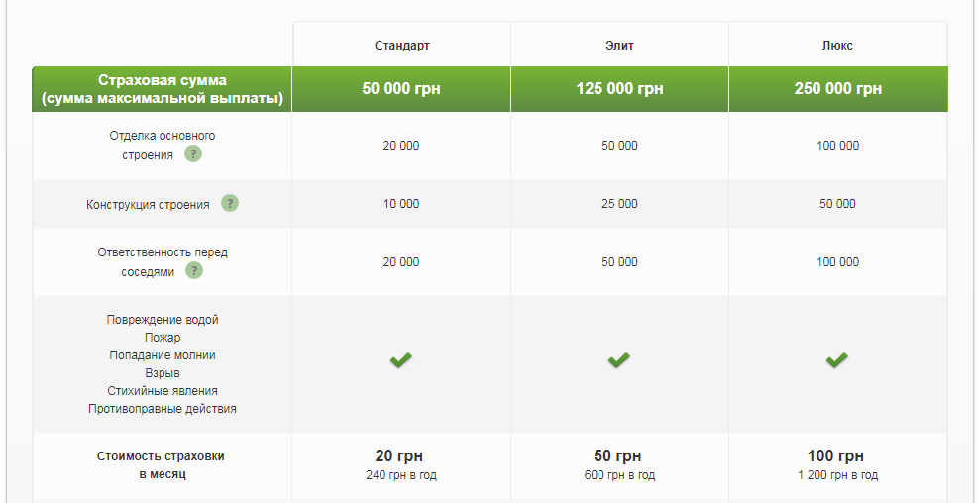Select the Стандарт plan column header
The height and width of the screenshot is (503, 980).
(401, 46)
